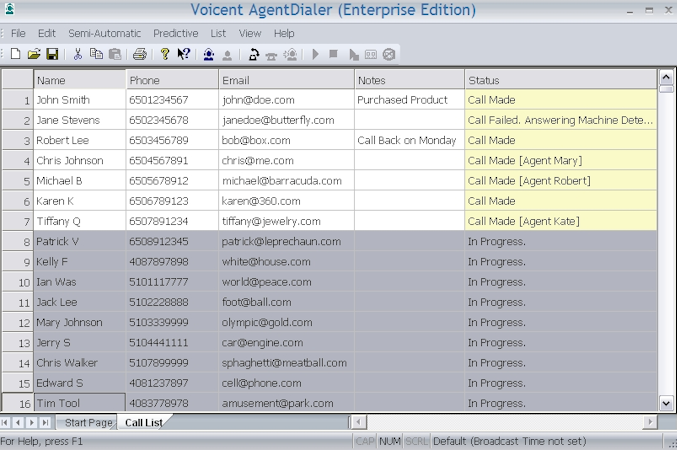Image resolution: width=677 pixels, height=450 pixels.
Task: Select the John Smith name cell
Action: [x=79, y=100]
